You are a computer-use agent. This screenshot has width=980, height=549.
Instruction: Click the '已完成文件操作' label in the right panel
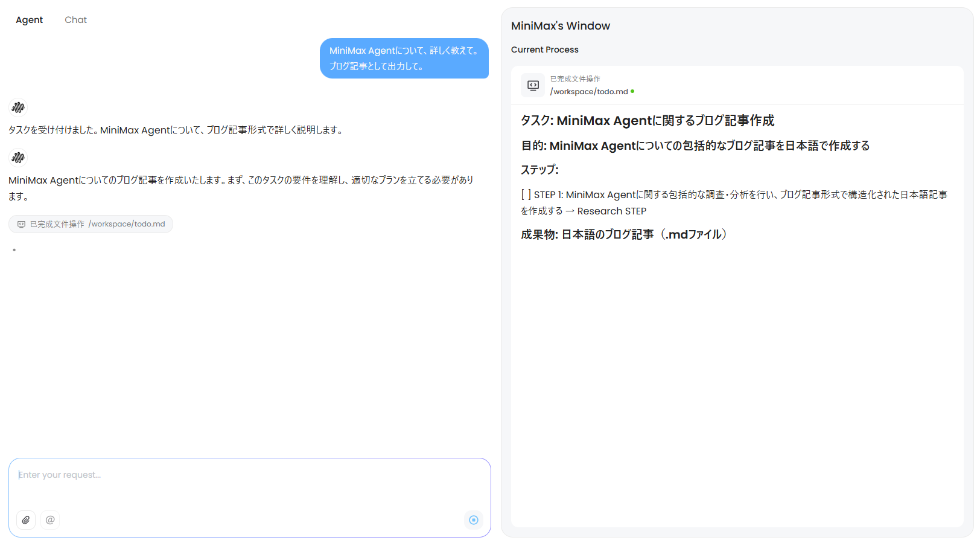pyautogui.click(x=575, y=79)
